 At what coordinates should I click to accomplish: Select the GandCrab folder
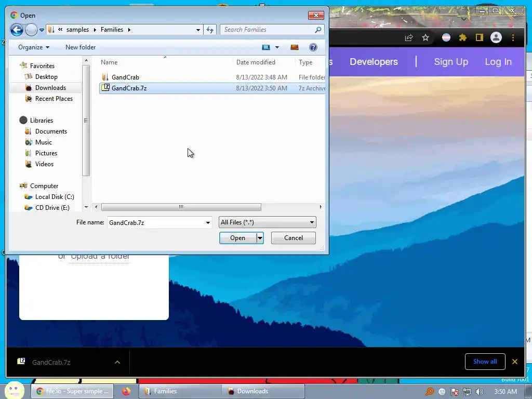(x=125, y=77)
